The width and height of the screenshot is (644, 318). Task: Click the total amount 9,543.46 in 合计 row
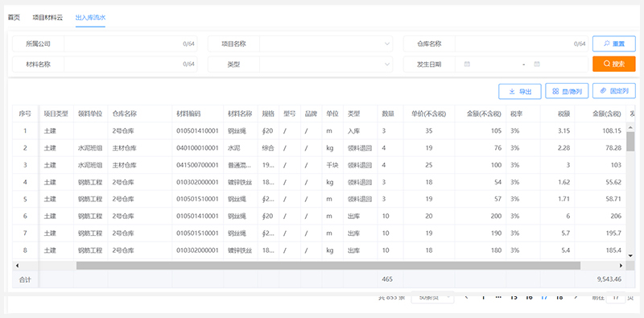[609, 279]
